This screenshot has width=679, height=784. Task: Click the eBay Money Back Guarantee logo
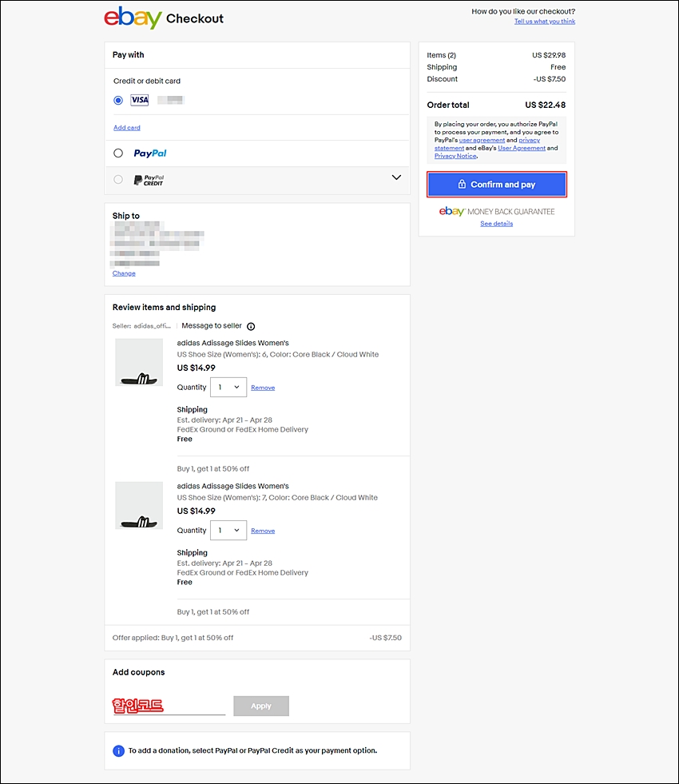tap(497, 212)
